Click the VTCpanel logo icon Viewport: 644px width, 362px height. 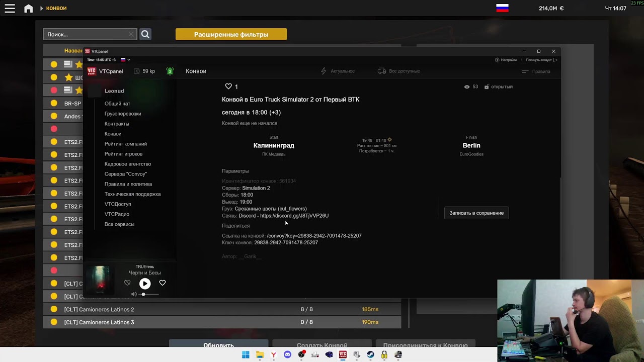pyautogui.click(x=92, y=71)
